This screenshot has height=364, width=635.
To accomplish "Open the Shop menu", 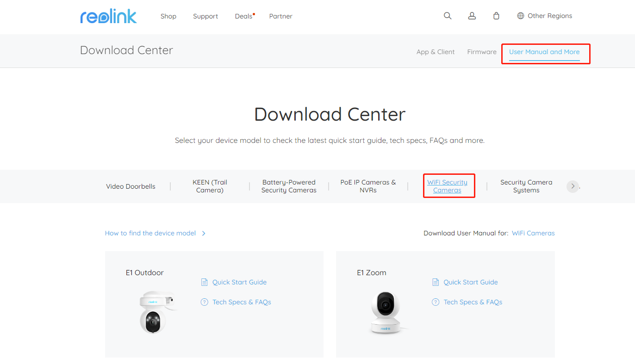I will click(168, 16).
